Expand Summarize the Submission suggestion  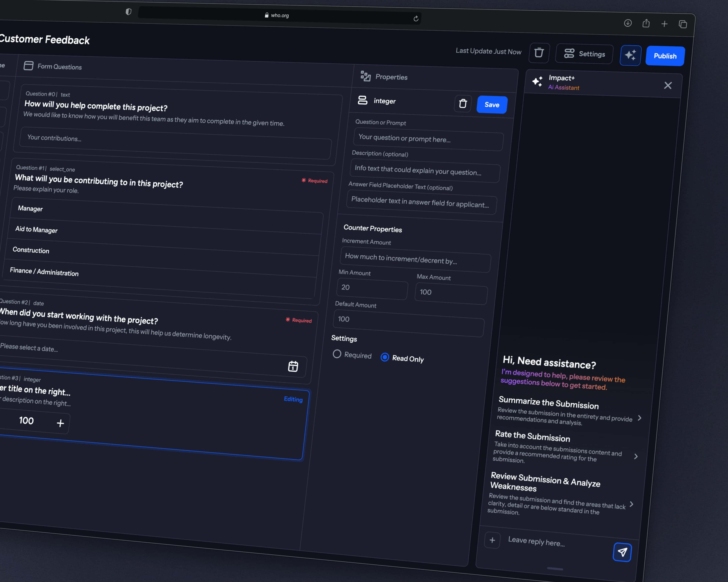point(639,418)
